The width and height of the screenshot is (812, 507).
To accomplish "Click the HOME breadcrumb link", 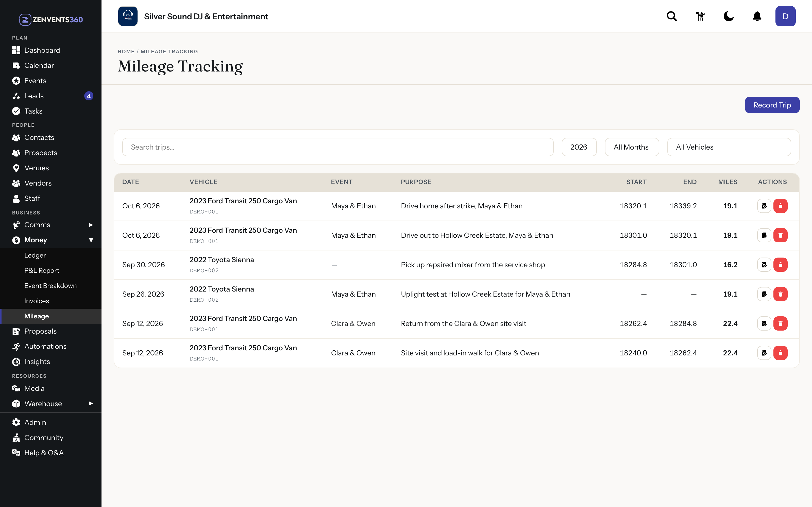I will 126,51.
